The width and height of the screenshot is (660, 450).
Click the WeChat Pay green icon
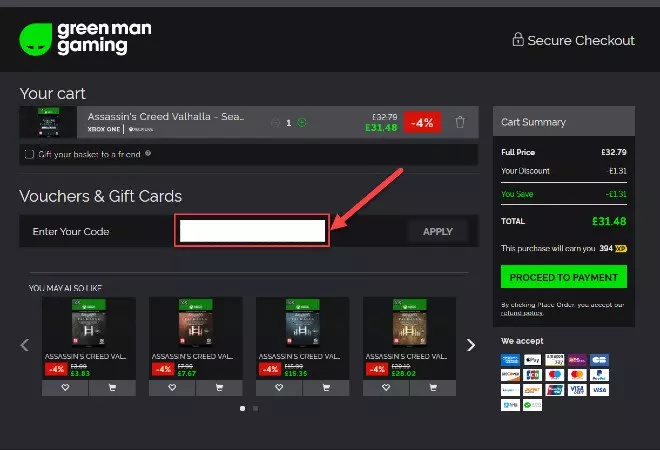coord(532,405)
